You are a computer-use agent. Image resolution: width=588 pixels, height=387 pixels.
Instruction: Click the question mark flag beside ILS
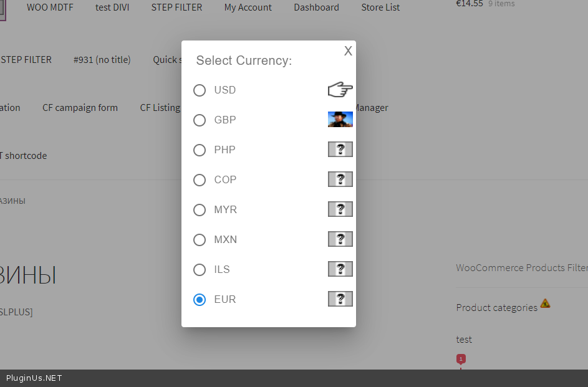tap(340, 269)
